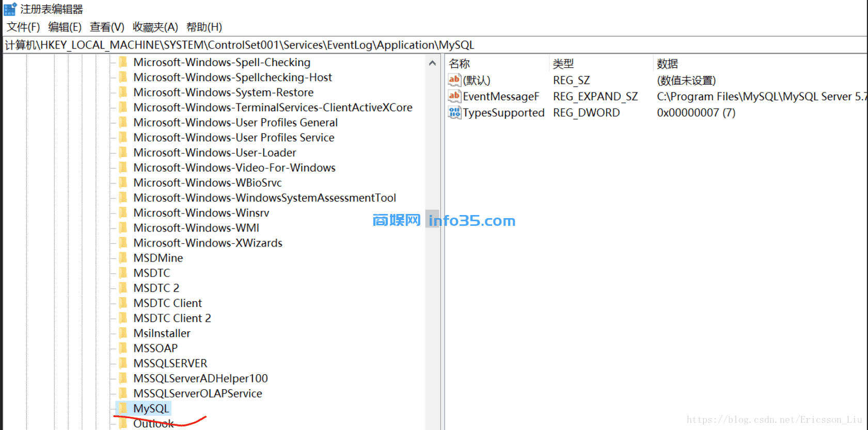Click the binary icon of the TypesSupported value
The image size is (868, 430).
(x=454, y=112)
